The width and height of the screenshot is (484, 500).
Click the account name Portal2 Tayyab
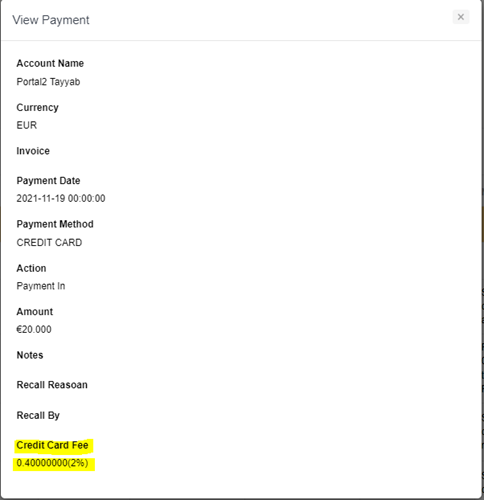pyautogui.click(x=48, y=82)
